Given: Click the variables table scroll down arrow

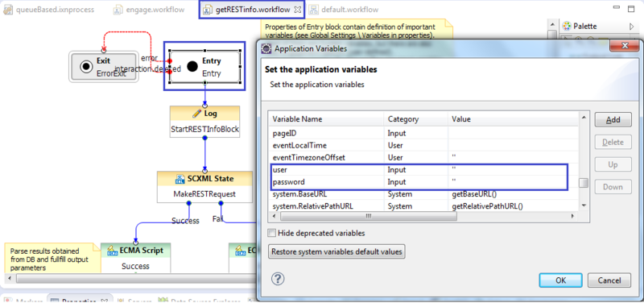Looking at the screenshot, I should (584, 205).
